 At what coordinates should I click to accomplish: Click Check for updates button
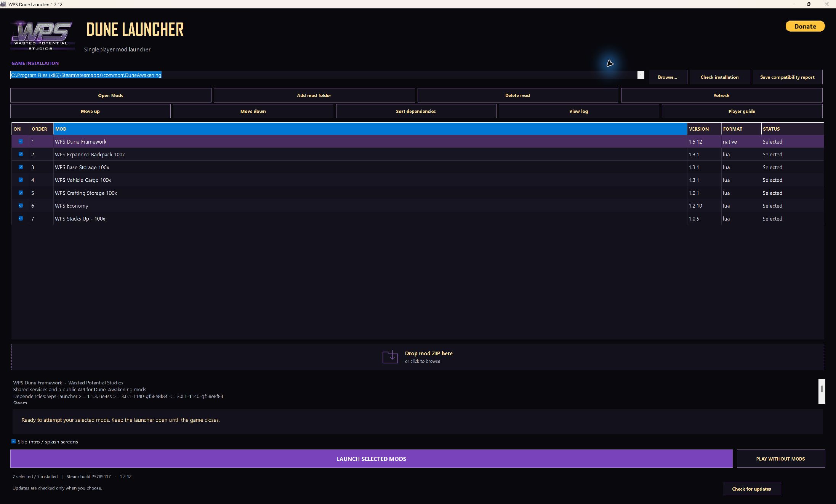click(751, 489)
